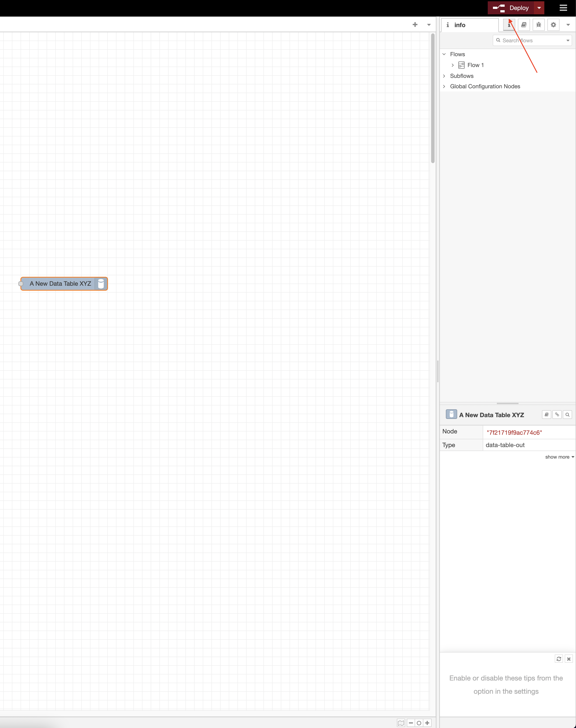This screenshot has height=728, width=576.
Task: Open the configuration nodes gear tab
Action: 553,25
